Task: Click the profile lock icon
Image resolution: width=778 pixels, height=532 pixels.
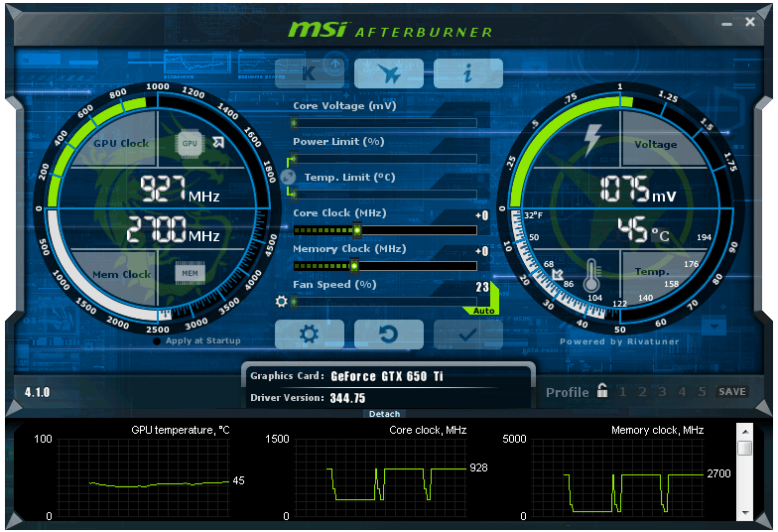Action: tap(601, 391)
